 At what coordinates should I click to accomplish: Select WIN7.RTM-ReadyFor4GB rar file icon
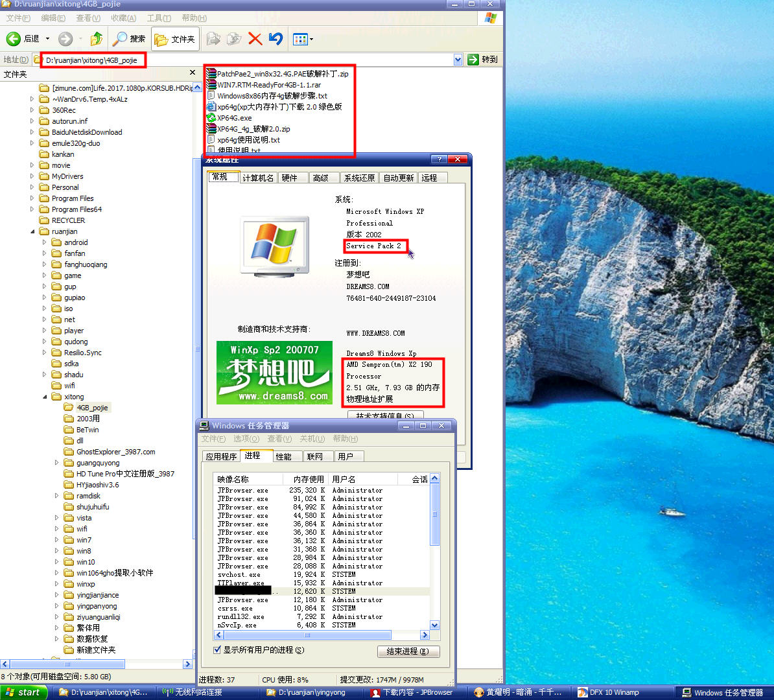tap(211, 84)
